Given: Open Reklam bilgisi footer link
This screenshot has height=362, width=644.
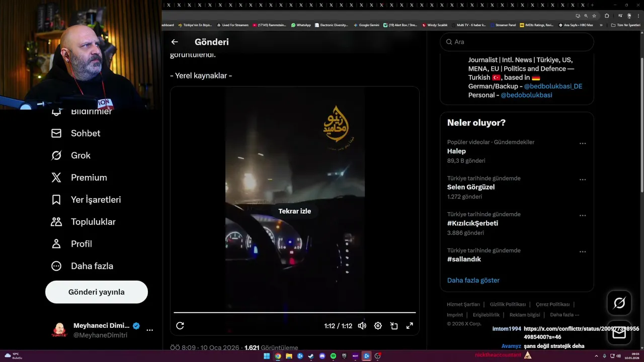Looking at the screenshot, I should tap(525, 315).
